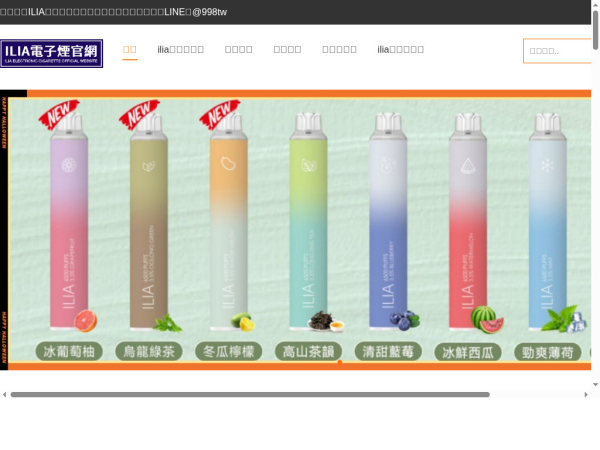
Task: Click the horizontal scrollbar right arrow
Action: (586, 395)
